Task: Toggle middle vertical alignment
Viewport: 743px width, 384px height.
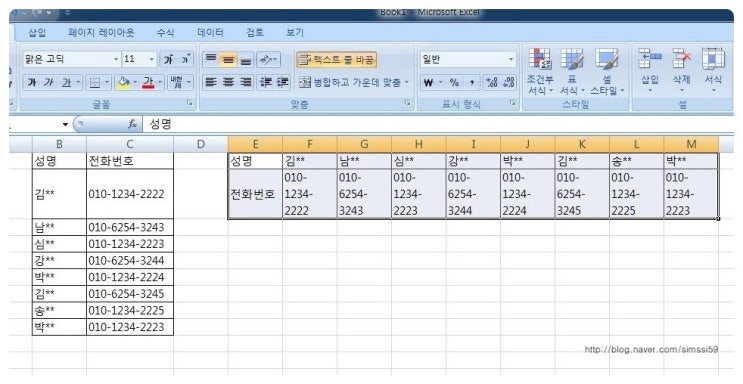Action: (228, 60)
